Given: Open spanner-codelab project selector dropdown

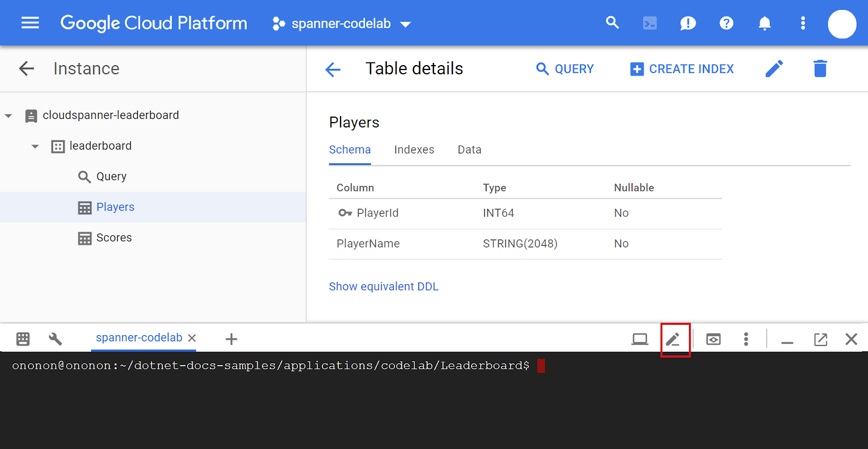Looking at the screenshot, I should [x=342, y=24].
